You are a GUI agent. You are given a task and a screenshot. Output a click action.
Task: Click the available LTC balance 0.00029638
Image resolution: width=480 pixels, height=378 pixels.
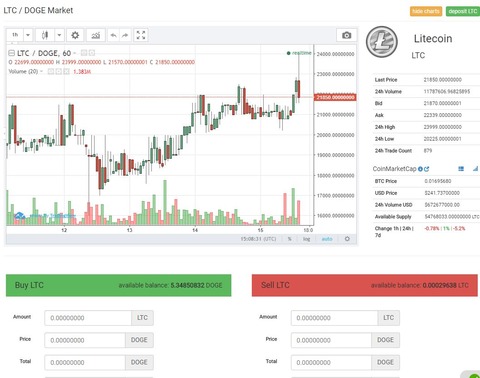439,285
